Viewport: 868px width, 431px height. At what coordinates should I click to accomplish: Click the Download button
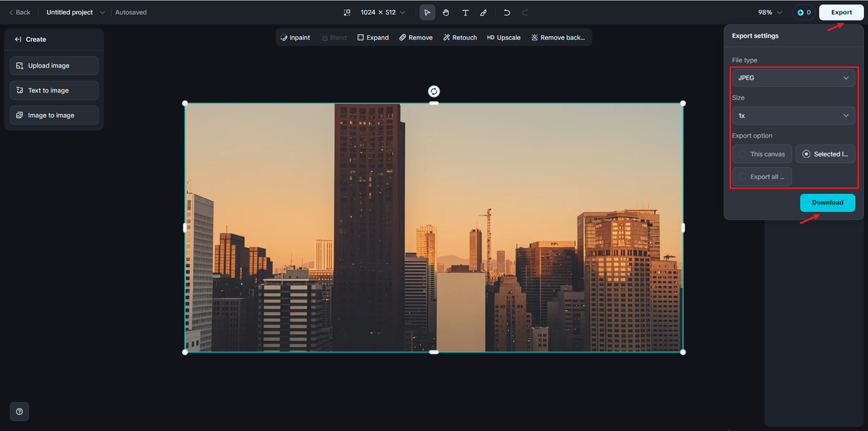[827, 203]
